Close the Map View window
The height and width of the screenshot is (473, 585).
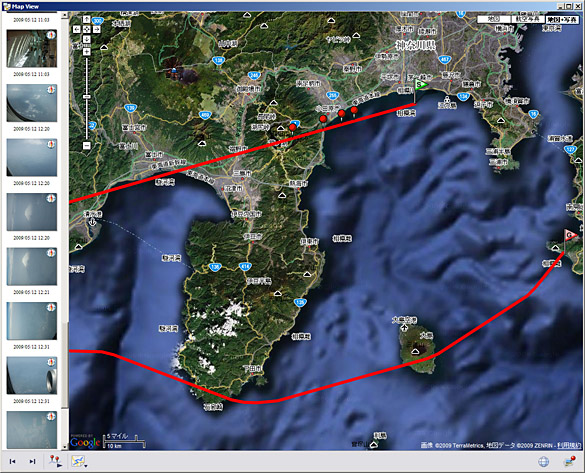pyautogui.click(x=578, y=6)
